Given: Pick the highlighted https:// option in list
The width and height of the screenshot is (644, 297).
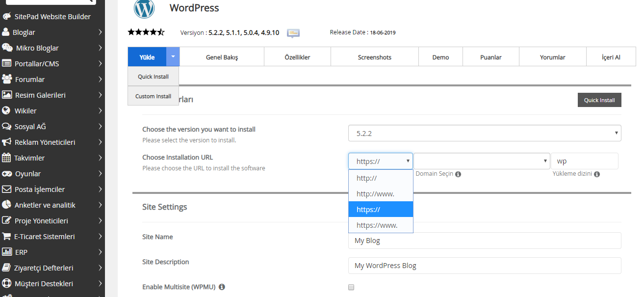Looking at the screenshot, I should 381,210.
